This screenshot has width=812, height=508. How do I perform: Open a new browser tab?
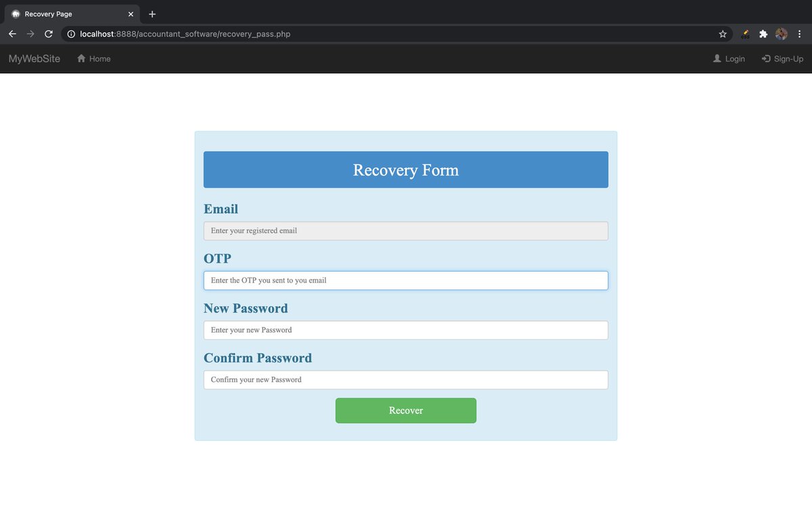click(152, 14)
